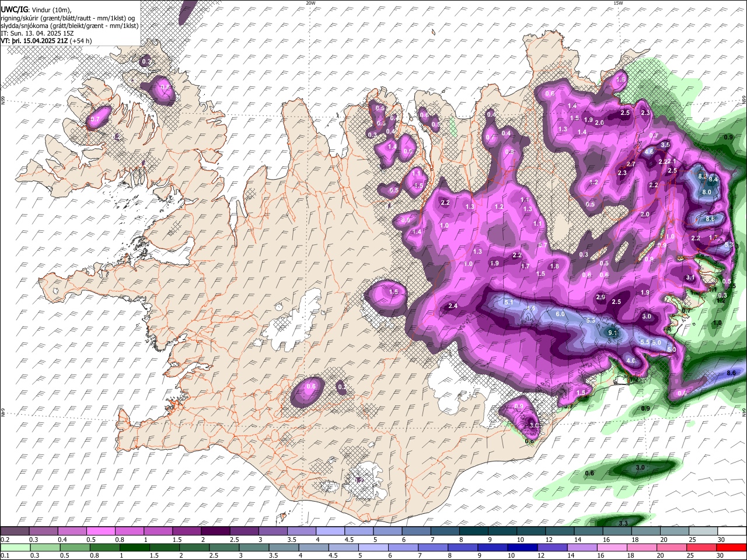Image resolution: width=747 pixels, height=560 pixels.
Task: Click the 'rigning/skúrir' legend description line
Action: tap(69, 18)
